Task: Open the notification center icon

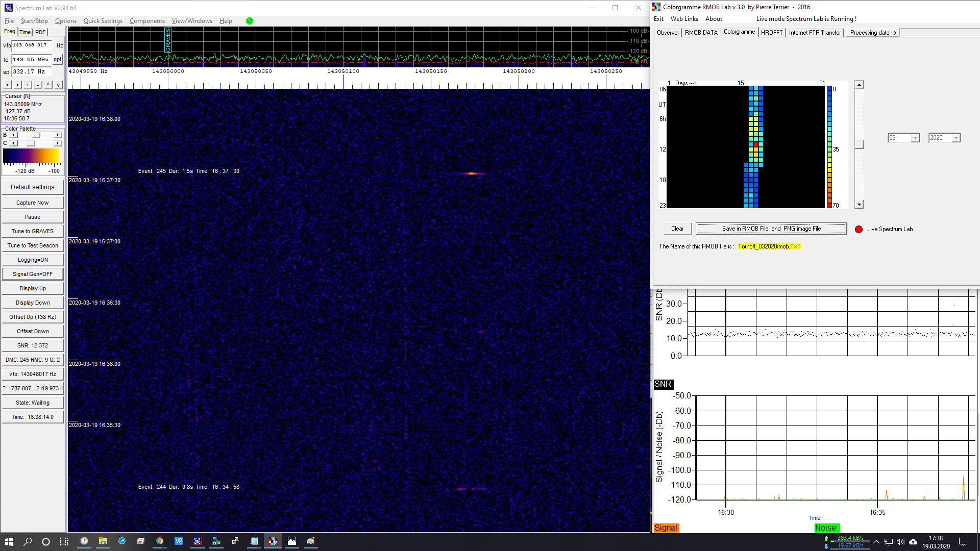Action: pyautogui.click(x=963, y=542)
